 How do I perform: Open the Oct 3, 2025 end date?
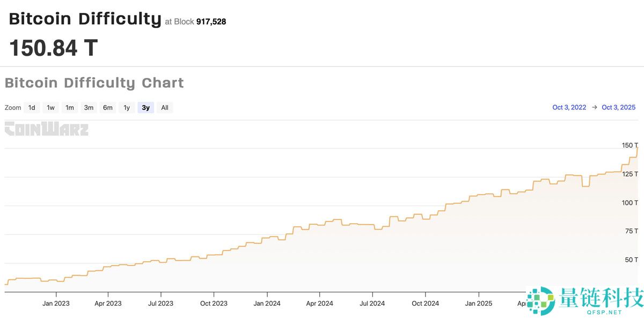coord(618,107)
